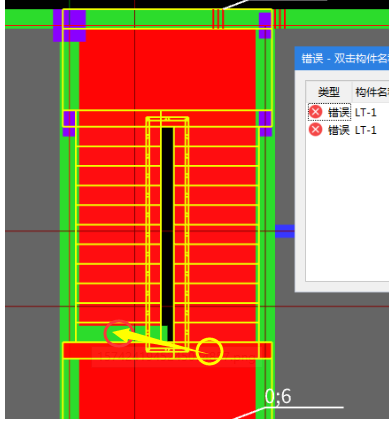Select the blue element beside the green wall
The image size is (389, 424).
click(285, 231)
